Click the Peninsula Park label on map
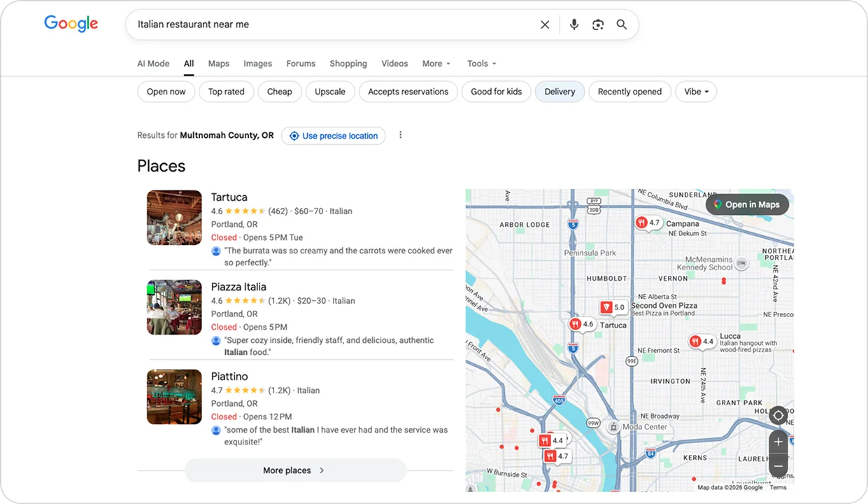 590,253
